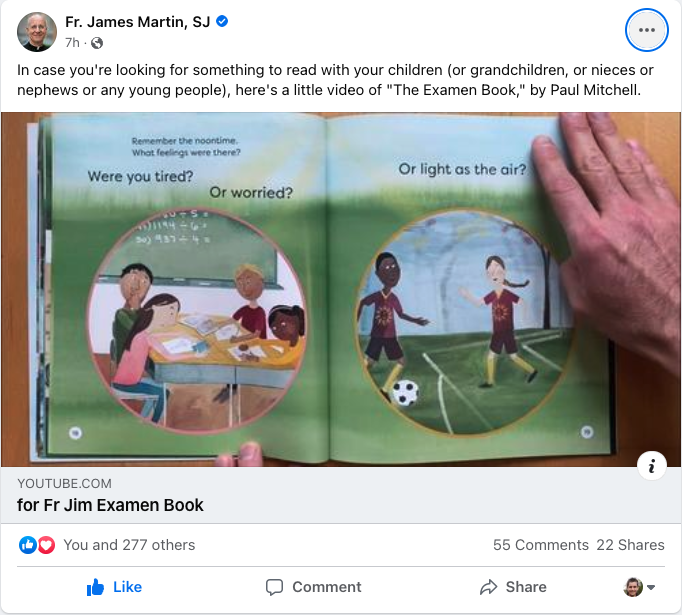Click the speech bubble Comment icon
The height and width of the screenshot is (615, 682).
point(274,587)
